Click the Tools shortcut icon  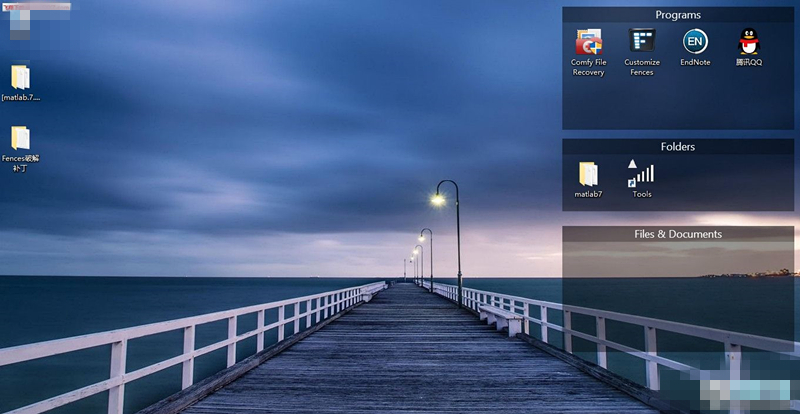click(641, 173)
